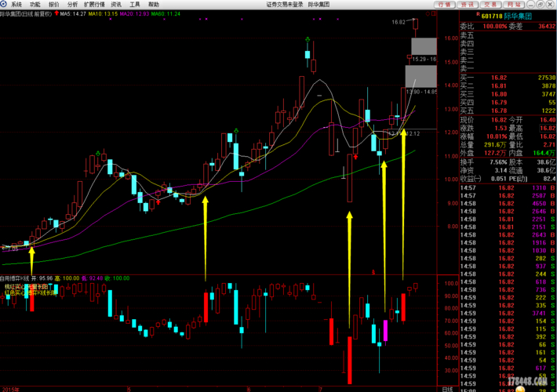Click the red diamond icon above the price axis
Image resolution: width=557 pixels, height=392 pixels.
(x=428, y=14)
